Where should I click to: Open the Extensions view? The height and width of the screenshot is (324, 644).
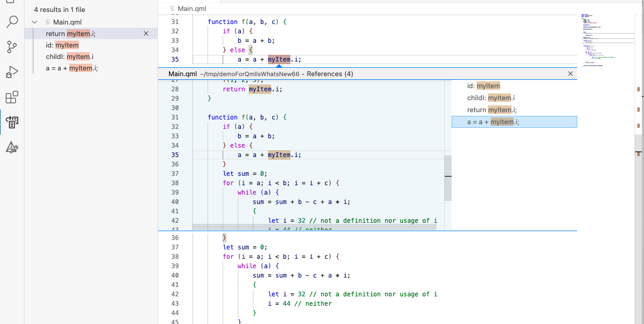tap(12, 97)
